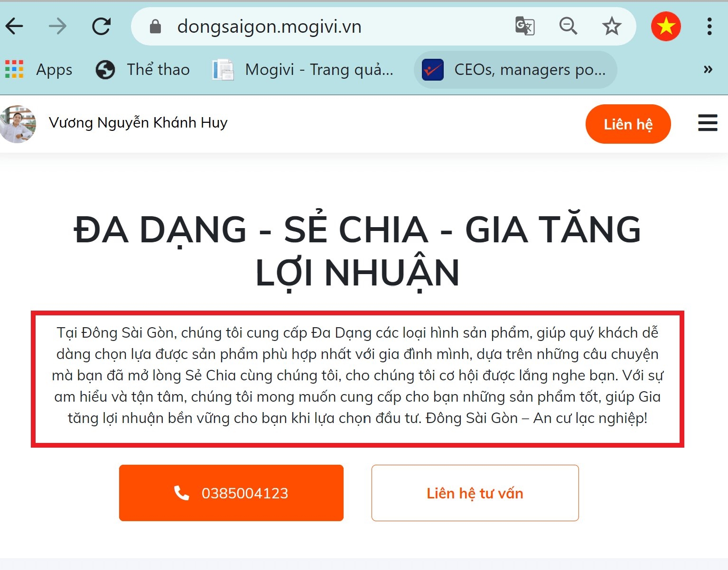The image size is (728, 570).
Task: Open the Mogivi - Trang quả... bookmark
Action: tap(303, 70)
